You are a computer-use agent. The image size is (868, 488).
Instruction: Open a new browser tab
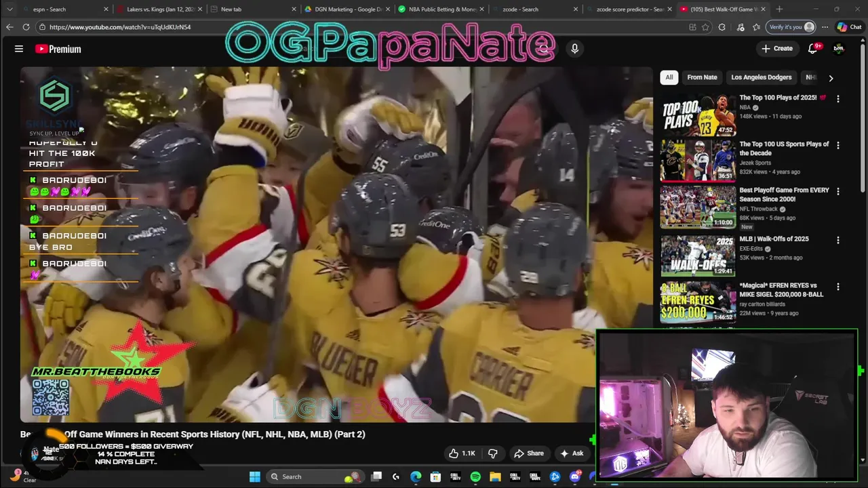tap(779, 9)
